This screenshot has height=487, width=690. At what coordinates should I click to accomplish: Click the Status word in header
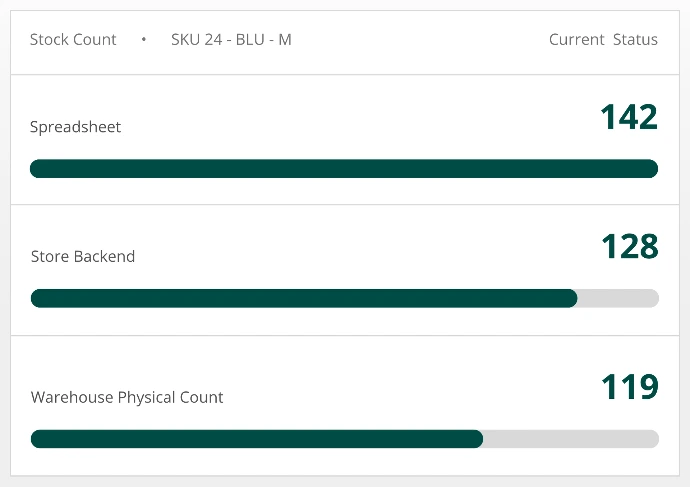[635, 40]
